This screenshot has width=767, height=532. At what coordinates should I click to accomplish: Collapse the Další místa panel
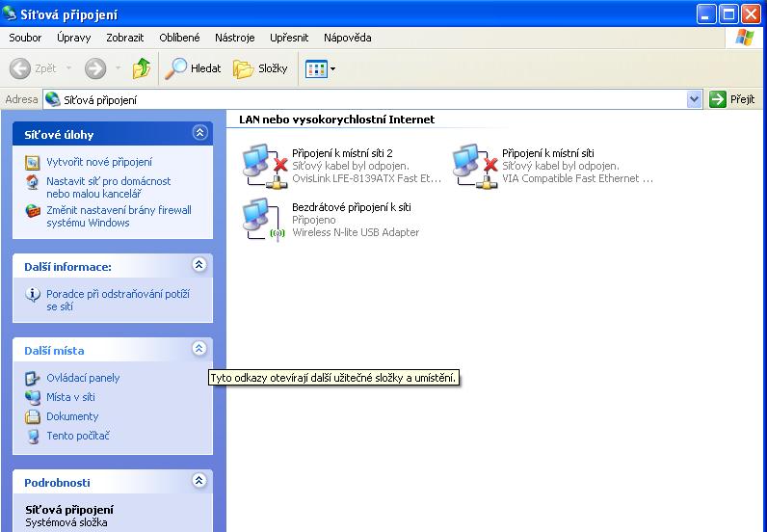click(x=199, y=349)
